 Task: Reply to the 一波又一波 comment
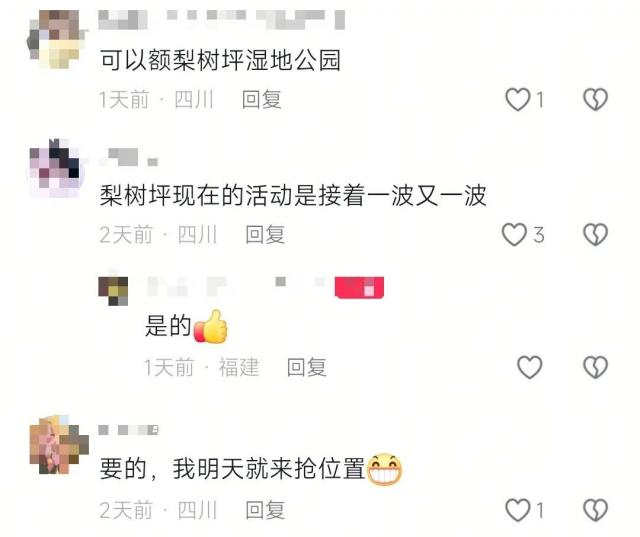pos(265,235)
